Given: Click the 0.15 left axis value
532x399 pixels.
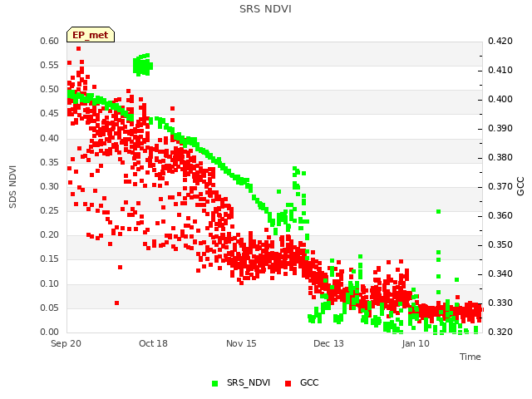Looking at the screenshot, I should click(x=50, y=259).
